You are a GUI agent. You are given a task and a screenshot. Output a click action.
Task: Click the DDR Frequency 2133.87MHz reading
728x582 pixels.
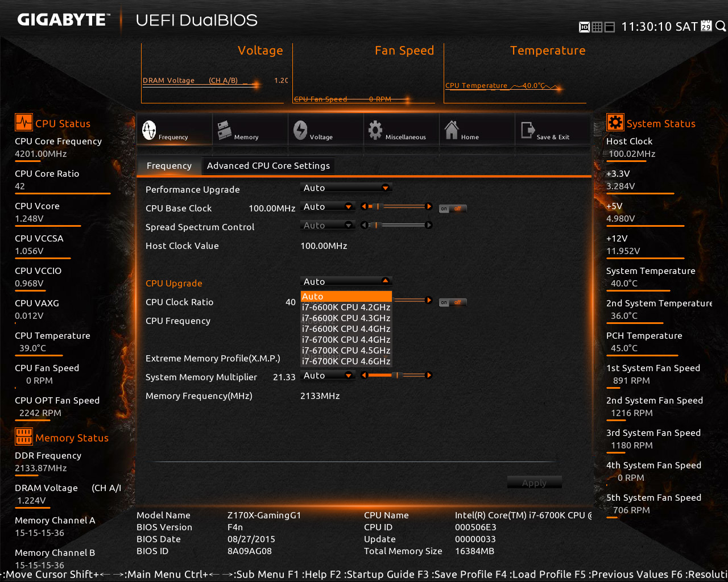click(41, 468)
